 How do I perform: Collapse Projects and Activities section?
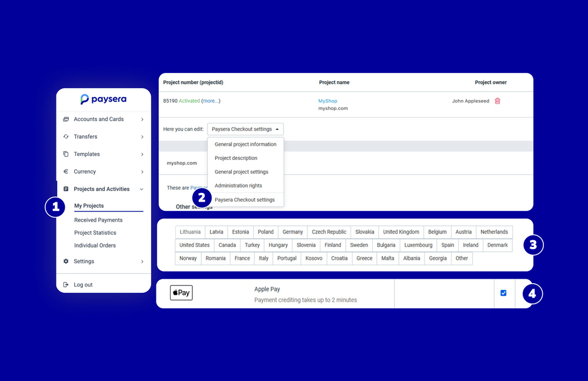pyautogui.click(x=142, y=189)
